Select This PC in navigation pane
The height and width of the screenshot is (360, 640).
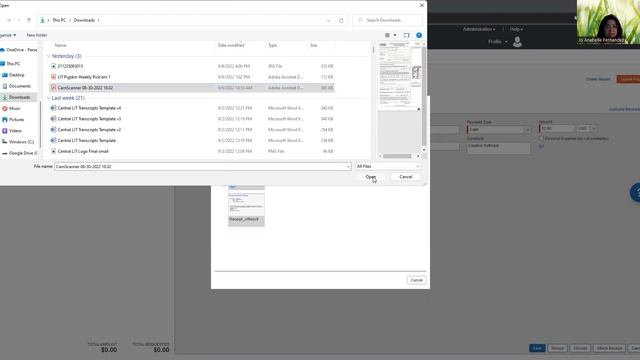[x=13, y=64]
